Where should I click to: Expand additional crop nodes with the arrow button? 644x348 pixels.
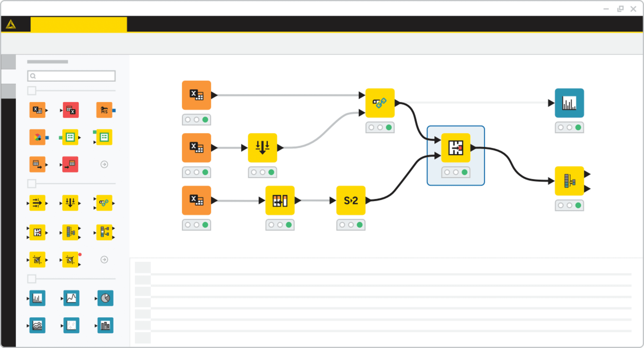coord(105,260)
